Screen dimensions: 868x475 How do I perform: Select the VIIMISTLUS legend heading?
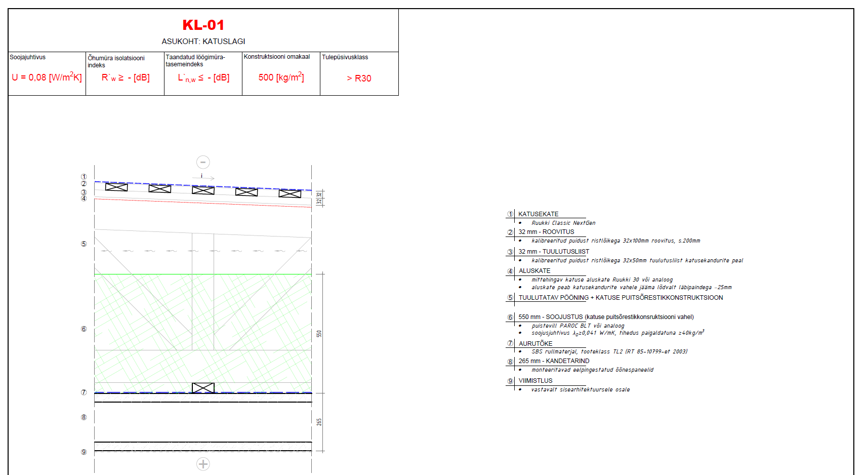535,381
